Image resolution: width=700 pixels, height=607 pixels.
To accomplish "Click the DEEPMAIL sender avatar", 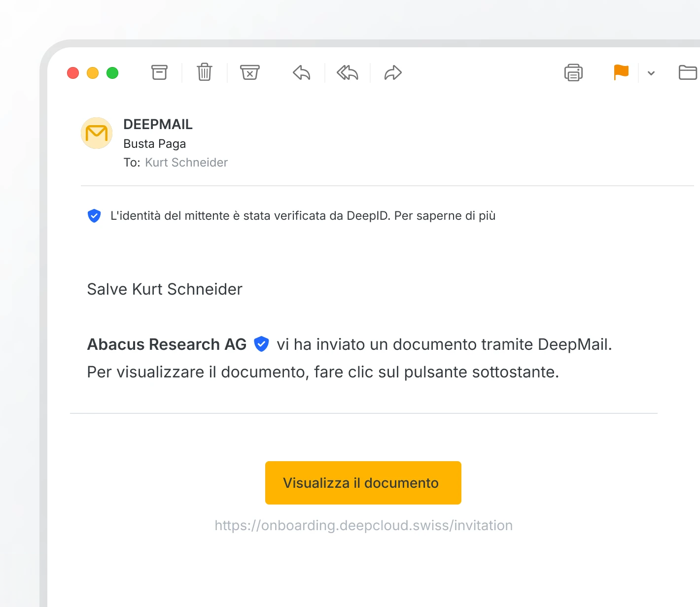I will (97, 133).
